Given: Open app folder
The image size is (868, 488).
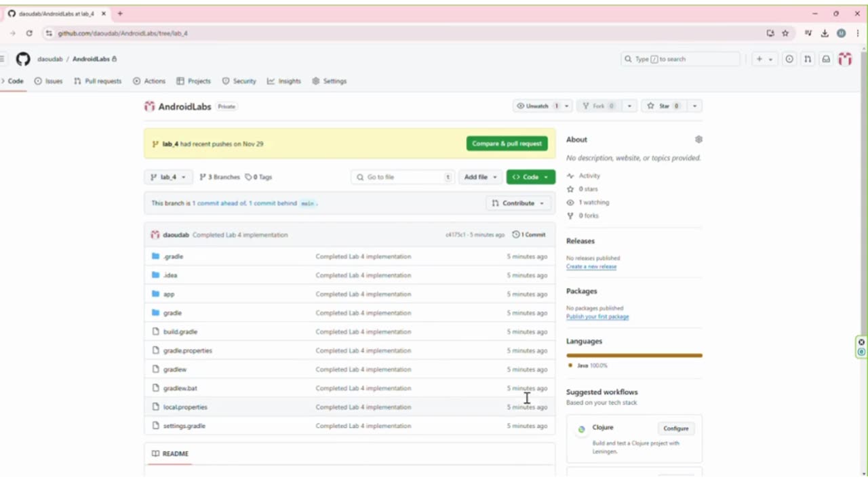Looking at the screenshot, I should point(169,294).
